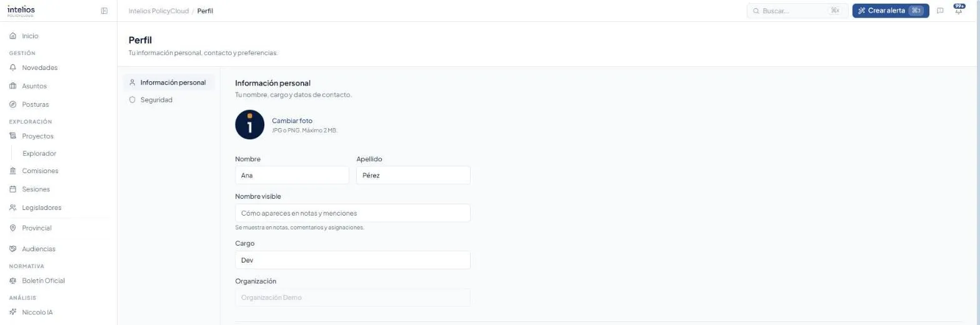Click the Asuntos briefcase icon

pos(12,86)
